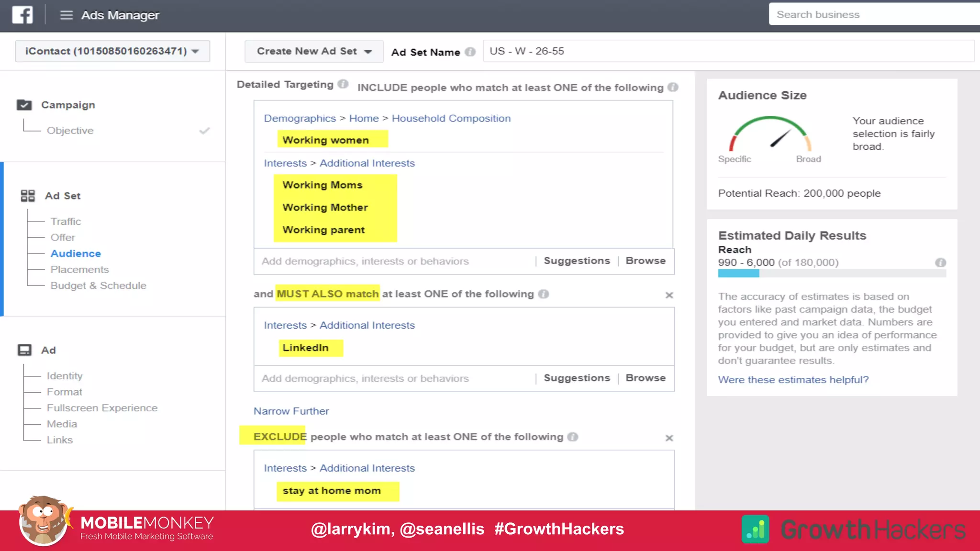Click the Ad Set grid icon
This screenshot has width=980, height=551.
pyautogui.click(x=28, y=196)
